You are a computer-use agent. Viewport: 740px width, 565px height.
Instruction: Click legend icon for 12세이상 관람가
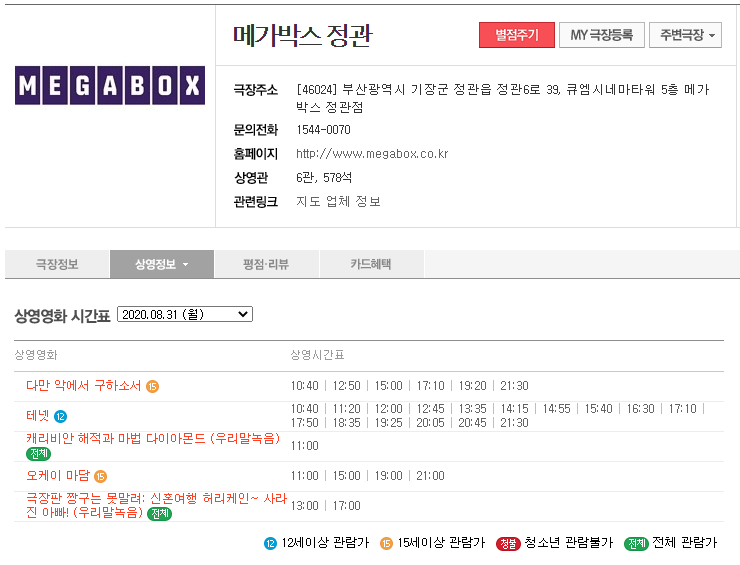pyautogui.click(x=270, y=544)
